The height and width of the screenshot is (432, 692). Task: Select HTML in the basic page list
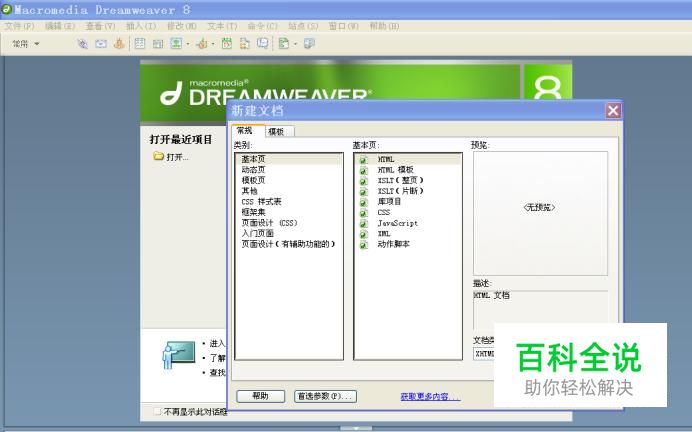coord(408,159)
